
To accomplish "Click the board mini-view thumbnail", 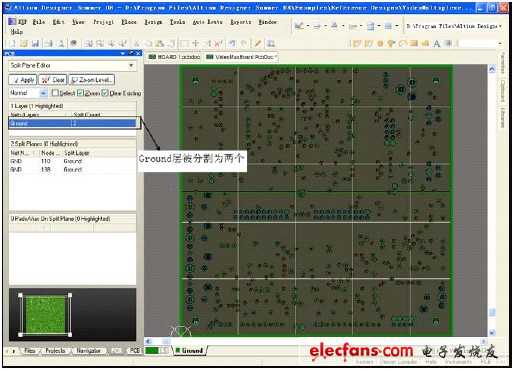I will (45, 314).
